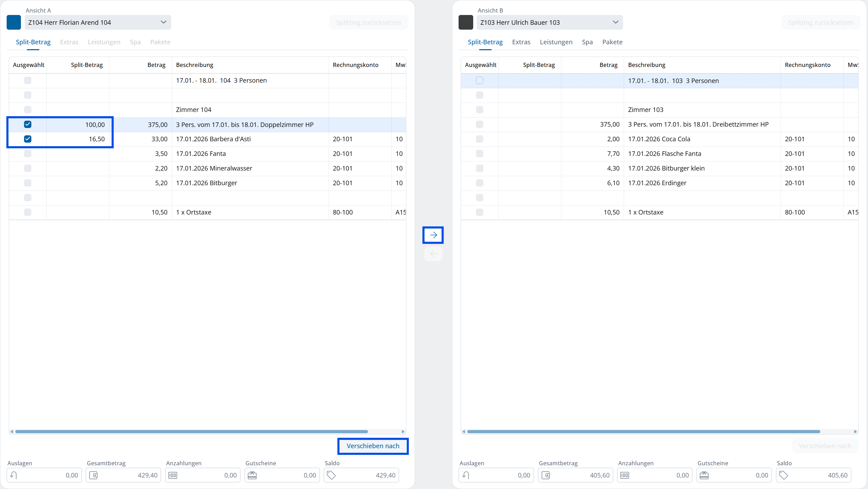Click the blue color swatch in Ansicht A

(x=14, y=22)
